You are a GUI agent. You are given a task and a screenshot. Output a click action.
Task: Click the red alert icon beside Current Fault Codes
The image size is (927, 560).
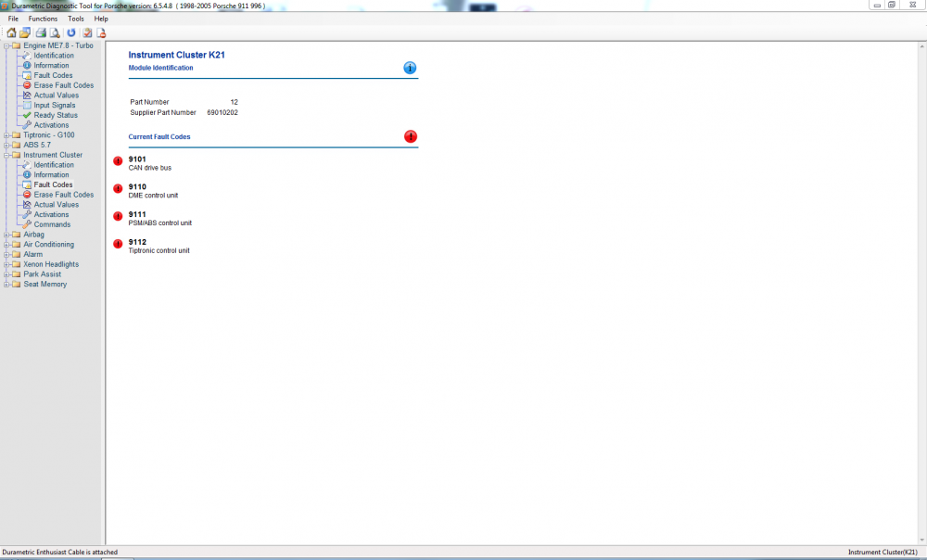[x=411, y=136]
